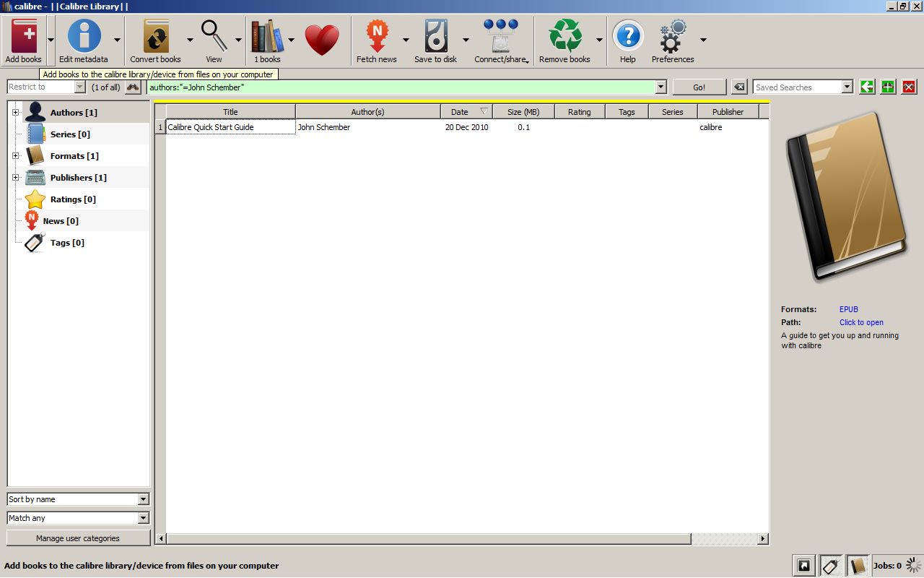
Task: Click the binoculars advanced search icon
Action: [133, 87]
